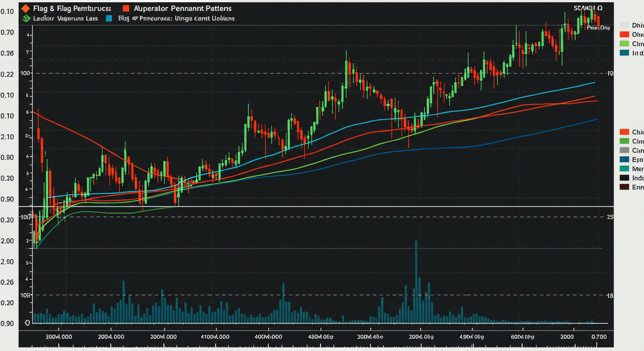Click the green chevron Ledforr legend icon
The width and height of the screenshot is (644, 351).
[25, 19]
